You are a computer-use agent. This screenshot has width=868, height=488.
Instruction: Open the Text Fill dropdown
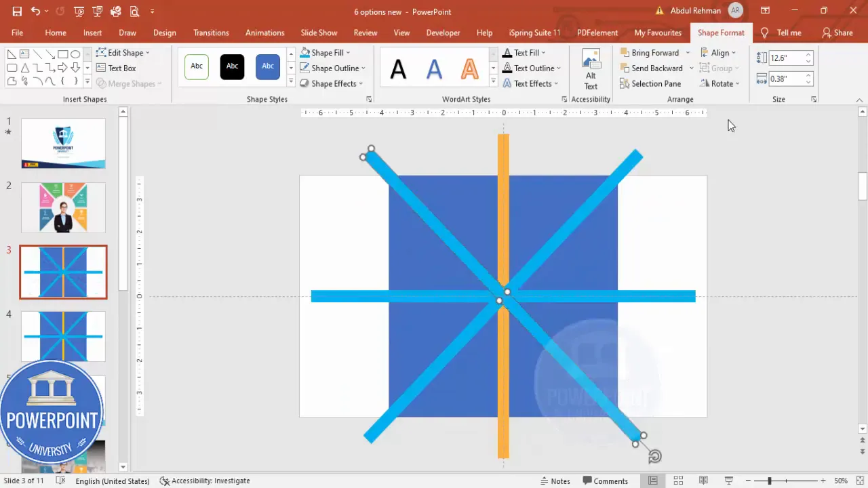(x=524, y=52)
